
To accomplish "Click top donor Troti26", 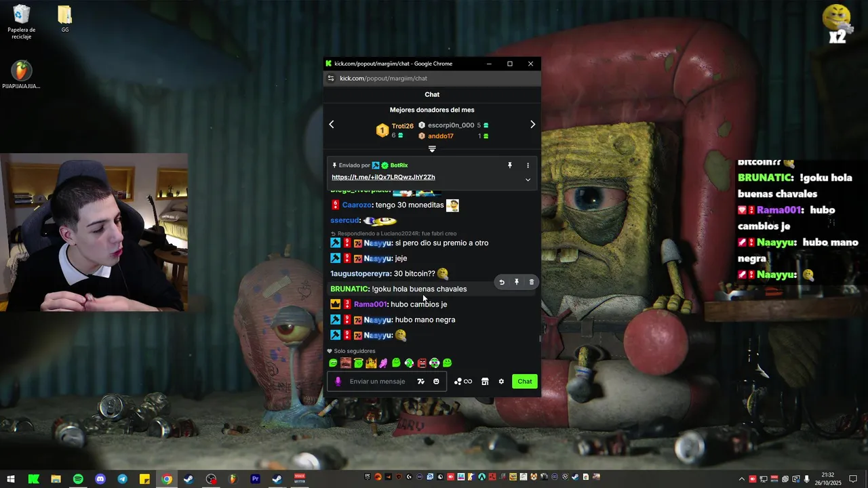I will (402, 126).
